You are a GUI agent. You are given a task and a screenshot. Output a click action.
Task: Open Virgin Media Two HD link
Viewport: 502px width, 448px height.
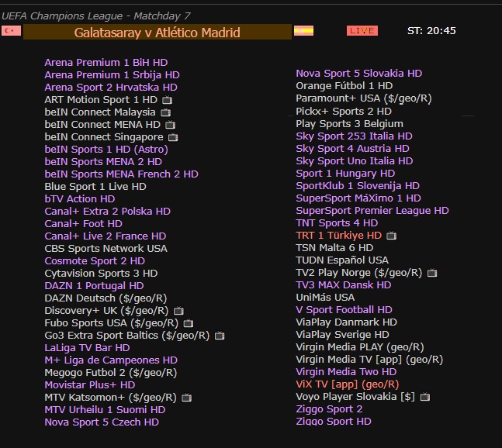click(x=346, y=372)
